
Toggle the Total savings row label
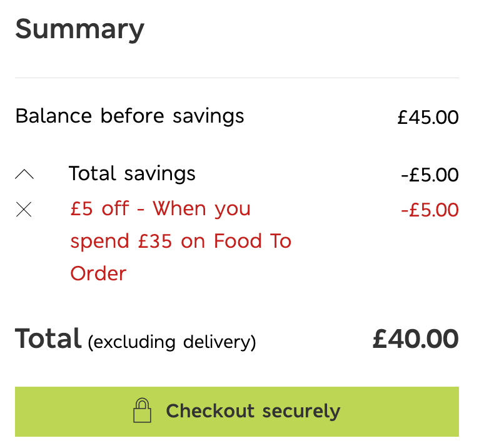pyautogui.click(x=132, y=173)
